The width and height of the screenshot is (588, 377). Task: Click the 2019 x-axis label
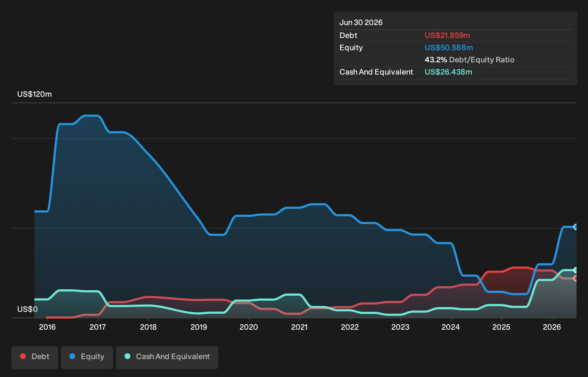point(199,327)
